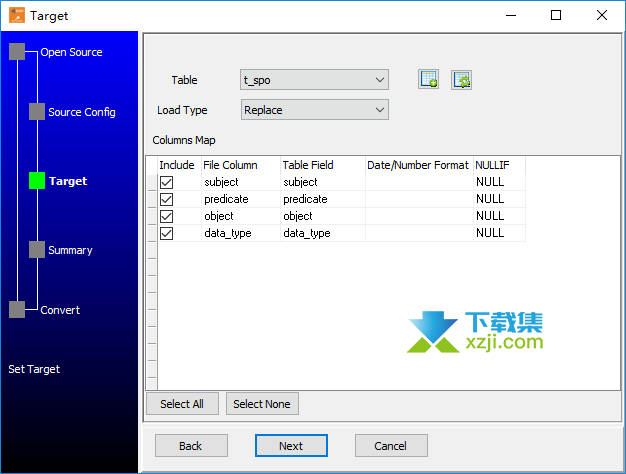
Task: Click NULLIF cell in data_type row
Action: (499, 233)
